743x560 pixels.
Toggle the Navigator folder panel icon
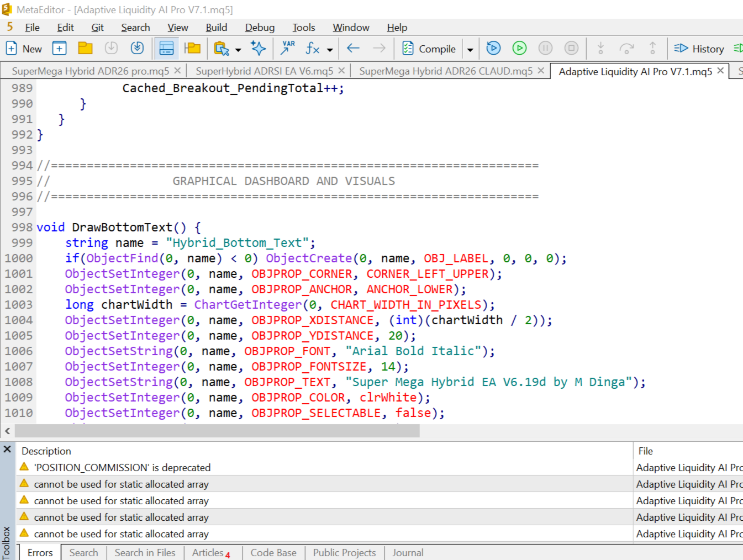point(192,49)
